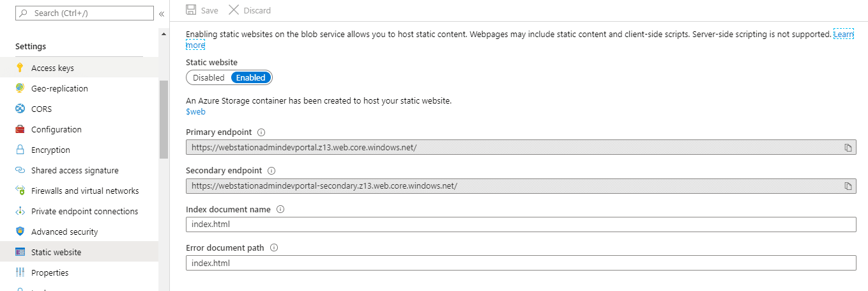
Task: Open Firewalls and virtual networks
Action: (85, 191)
